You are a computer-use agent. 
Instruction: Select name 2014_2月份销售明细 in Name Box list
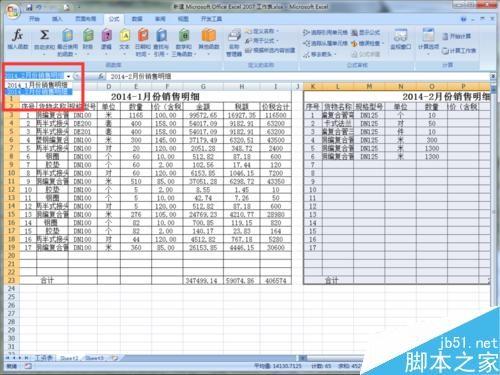(x=38, y=91)
